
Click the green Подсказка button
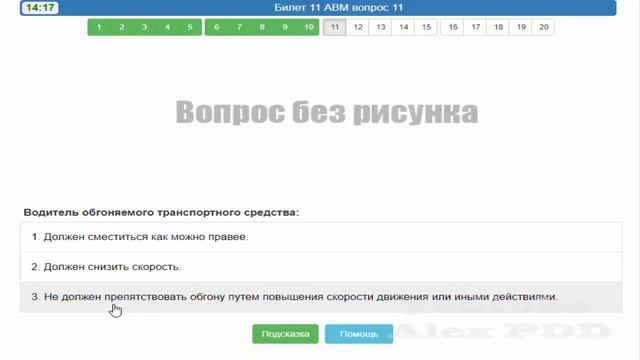285,334
